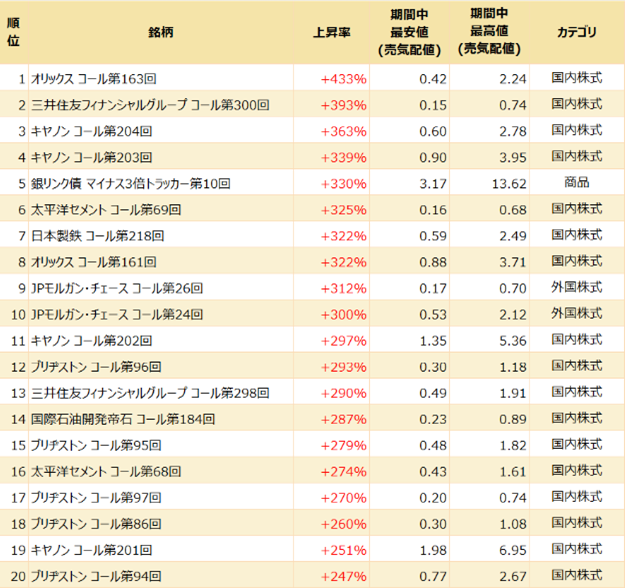The image size is (625, 588).
Task: Click the 3.71 highest price value
Action: [x=513, y=262]
